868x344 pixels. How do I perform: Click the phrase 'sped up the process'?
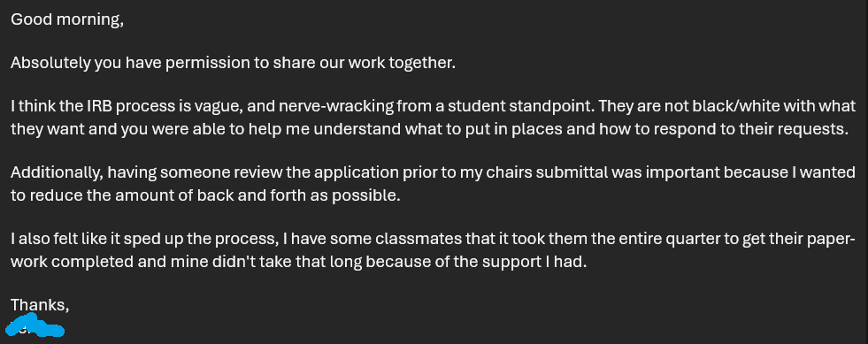click(x=200, y=240)
